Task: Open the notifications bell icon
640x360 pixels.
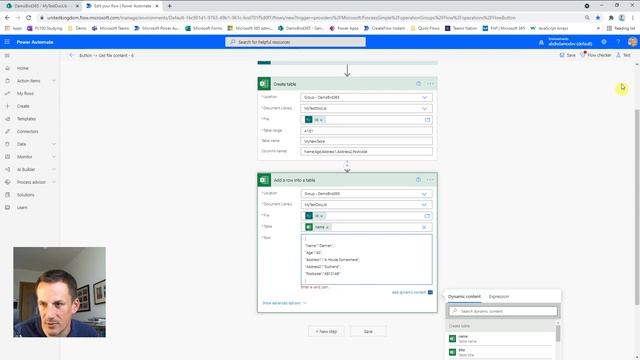Action: click(541, 42)
